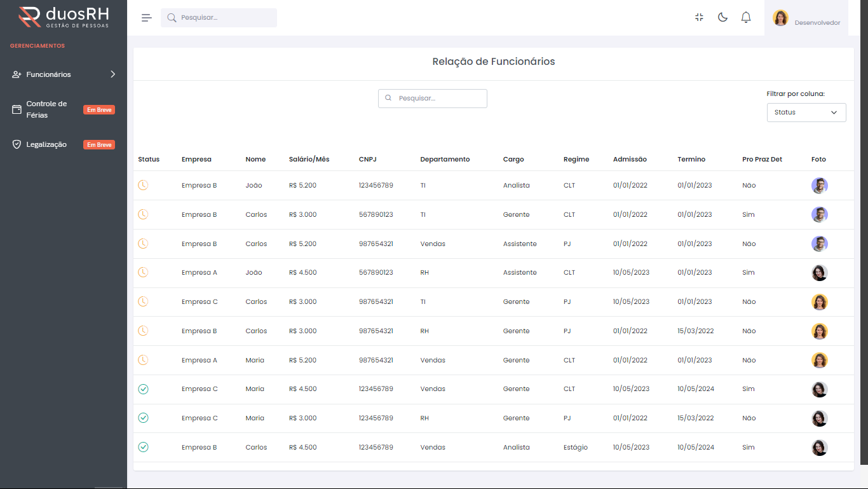This screenshot has width=868, height=489.
Task: Click the Em Breve badge beside Legalização
Action: click(x=99, y=145)
